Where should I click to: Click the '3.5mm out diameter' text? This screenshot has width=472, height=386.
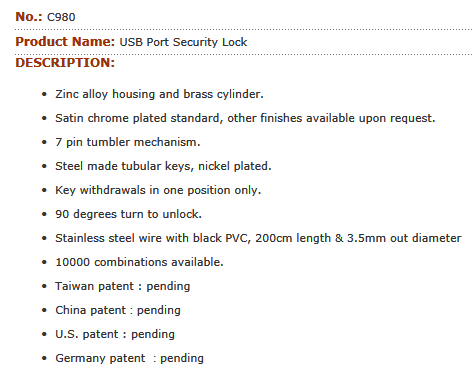tap(404, 238)
